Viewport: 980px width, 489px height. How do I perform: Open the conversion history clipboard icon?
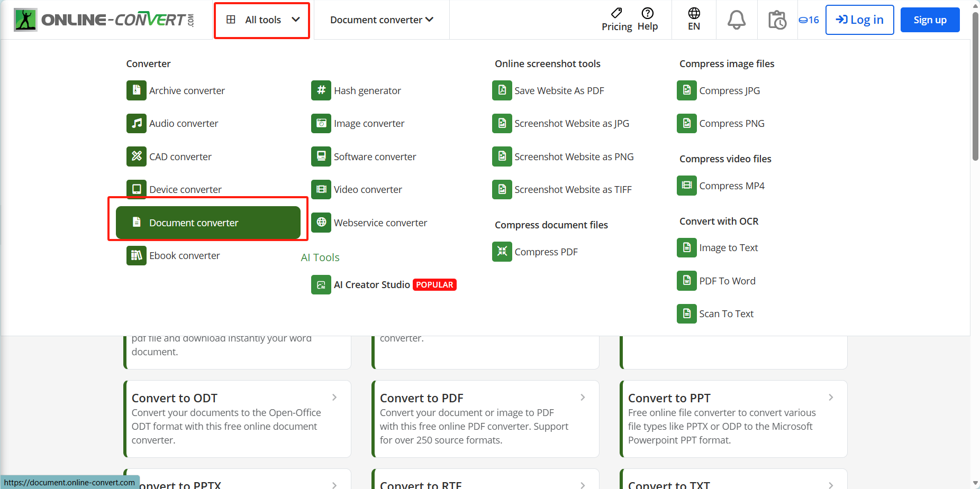[777, 20]
